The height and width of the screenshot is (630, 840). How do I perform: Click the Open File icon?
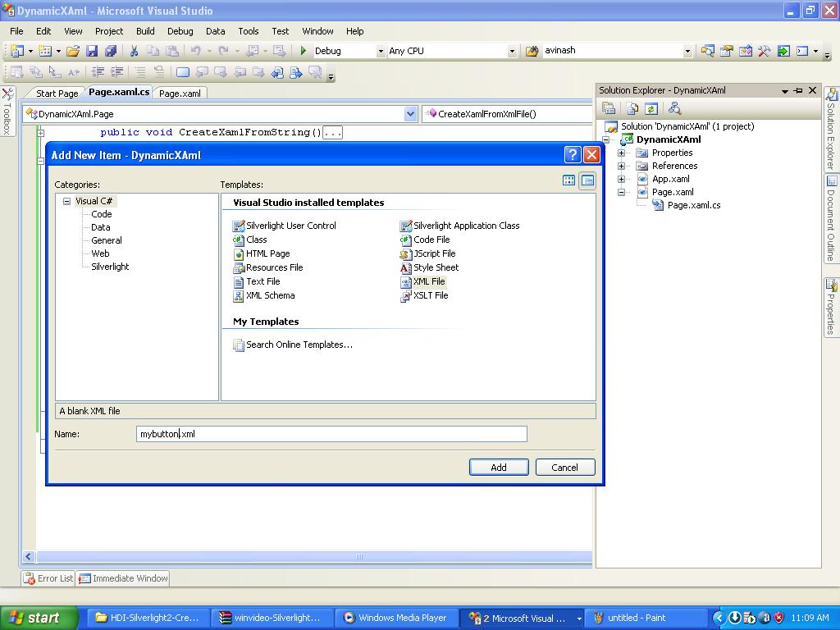(73, 51)
